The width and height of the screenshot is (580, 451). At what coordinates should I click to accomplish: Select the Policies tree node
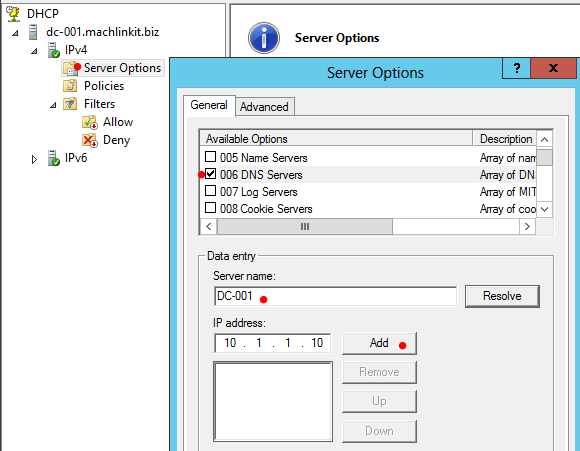pyautogui.click(x=104, y=86)
